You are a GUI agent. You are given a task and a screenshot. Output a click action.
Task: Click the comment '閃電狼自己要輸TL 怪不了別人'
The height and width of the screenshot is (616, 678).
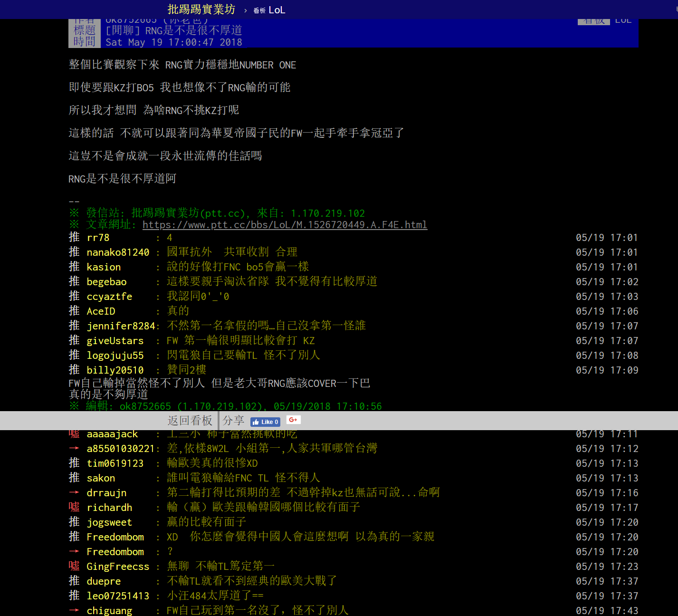tap(244, 356)
